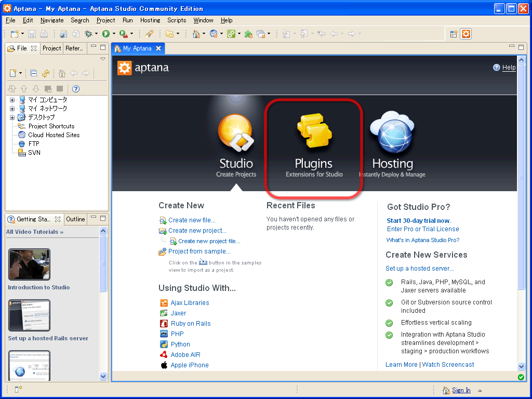Click the External Tools run icon
The height and width of the screenshot is (399, 532).
(124, 34)
